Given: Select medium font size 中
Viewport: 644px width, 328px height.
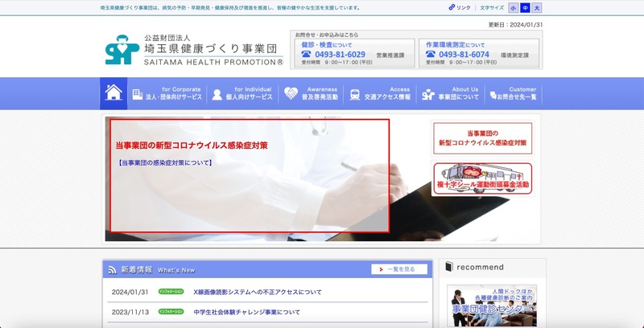Looking at the screenshot, I should coord(525,8).
